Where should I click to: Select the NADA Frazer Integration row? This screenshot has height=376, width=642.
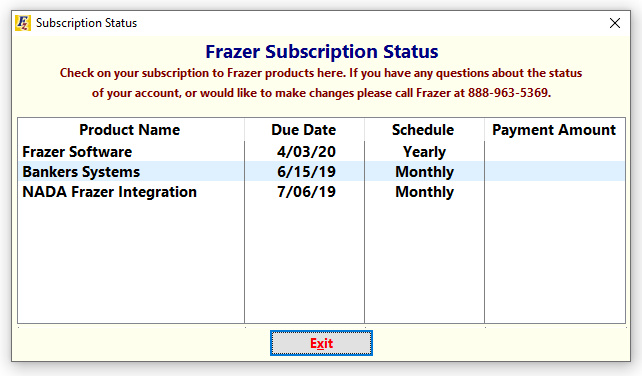pyautogui.click(x=321, y=191)
